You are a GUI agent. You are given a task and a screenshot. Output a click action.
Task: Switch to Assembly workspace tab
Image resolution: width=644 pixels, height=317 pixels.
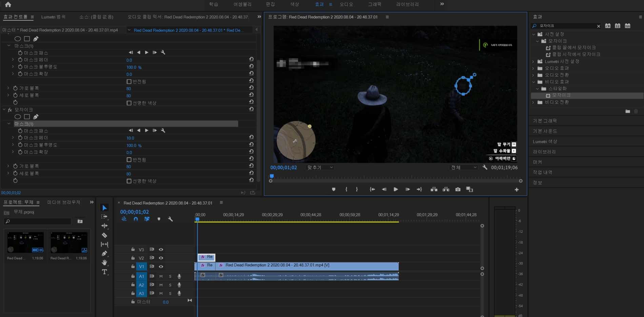(242, 4)
